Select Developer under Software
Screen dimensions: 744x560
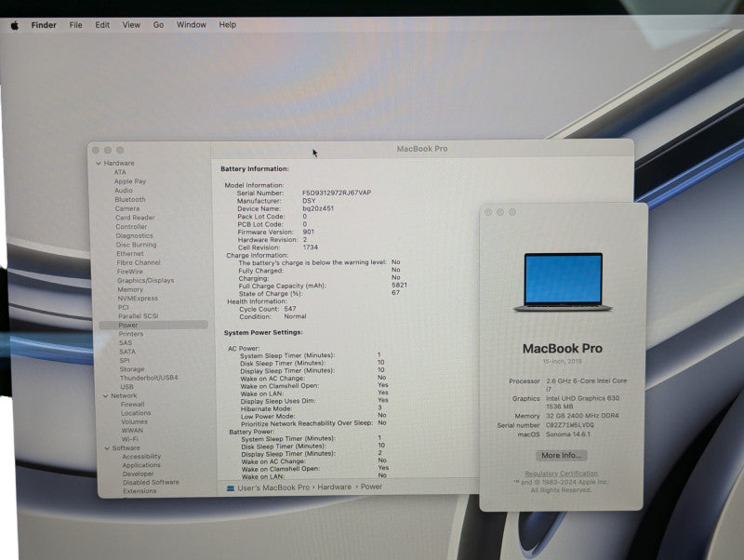[x=138, y=474]
